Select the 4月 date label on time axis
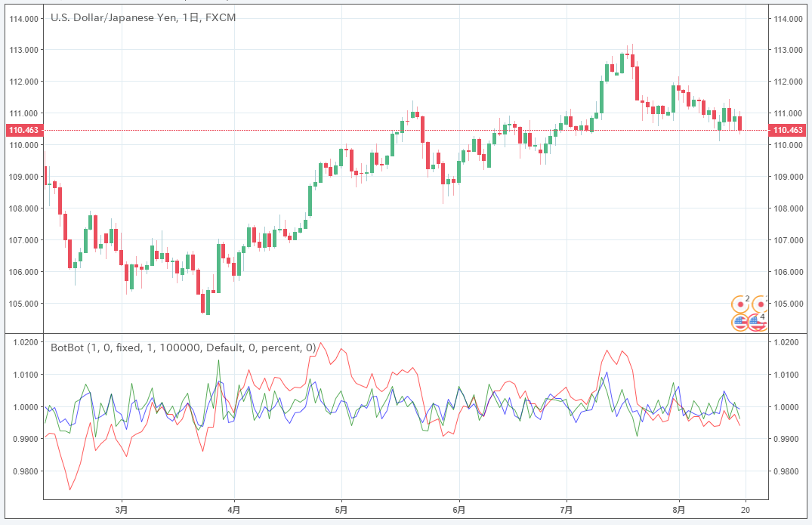Viewport: 812px width, 525px height. click(x=233, y=511)
